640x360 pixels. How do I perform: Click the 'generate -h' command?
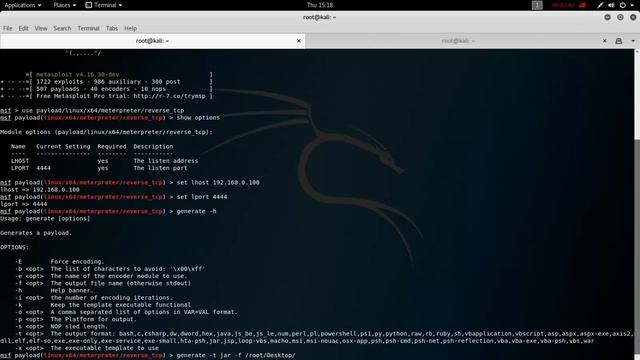[x=196, y=211]
